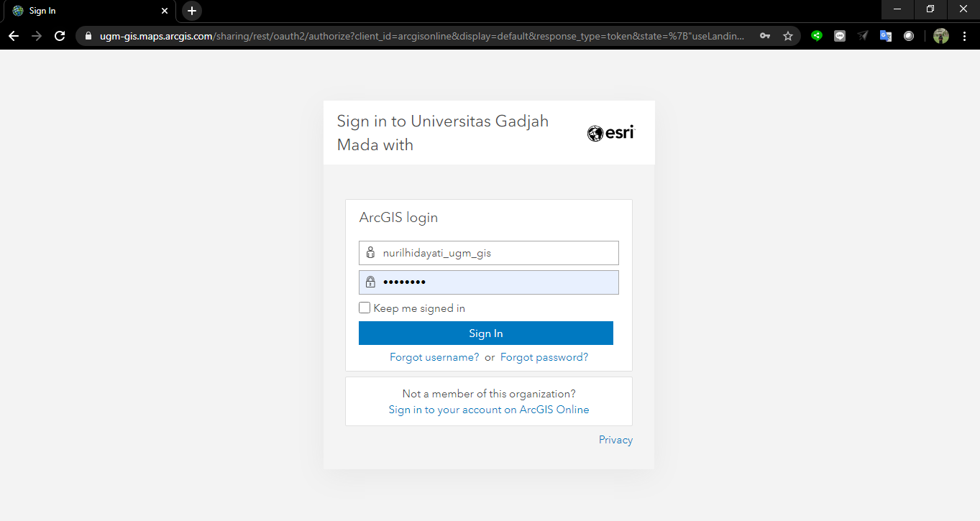Click the Forgot username? link
980x521 pixels.
click(x=434, y=357)
